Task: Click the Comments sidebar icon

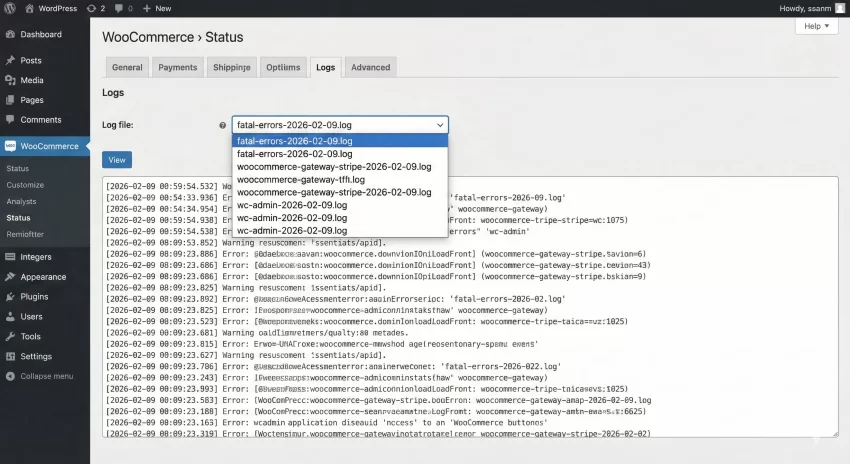Action: pyautogui.click(x=10, y=120)
